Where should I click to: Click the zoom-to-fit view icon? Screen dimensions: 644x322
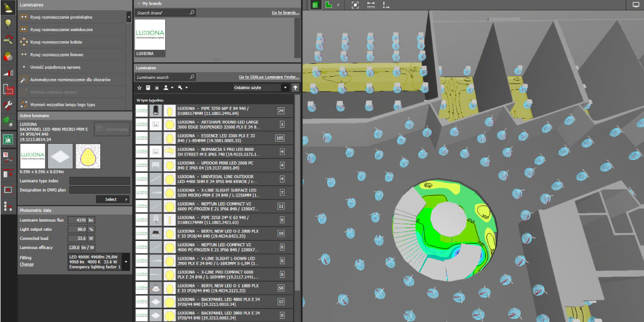click(355, 5)
